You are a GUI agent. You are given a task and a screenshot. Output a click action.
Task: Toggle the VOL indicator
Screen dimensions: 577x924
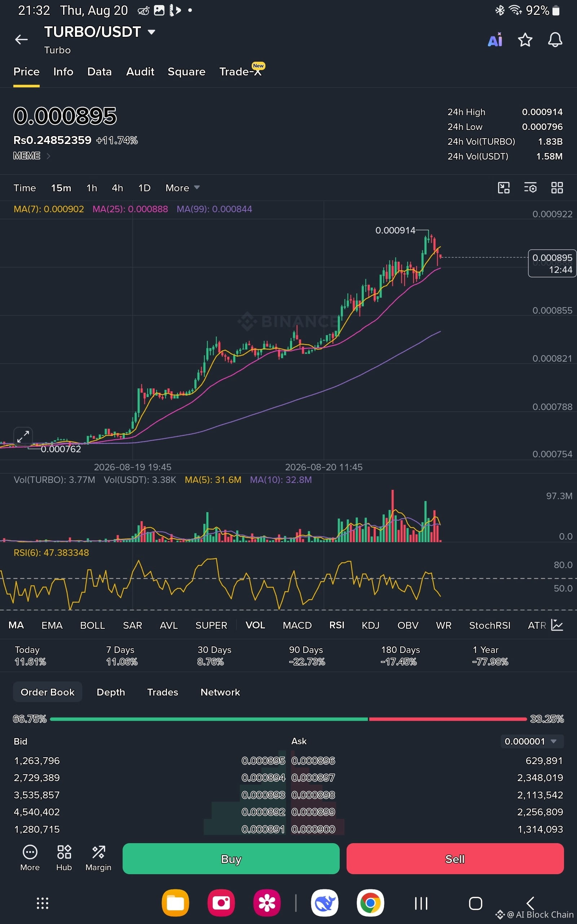[x=255, y=625]
